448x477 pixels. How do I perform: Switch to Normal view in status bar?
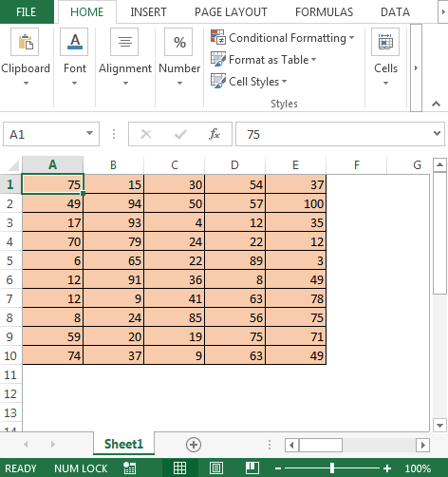pyautogui.click(x=180, y=467)
